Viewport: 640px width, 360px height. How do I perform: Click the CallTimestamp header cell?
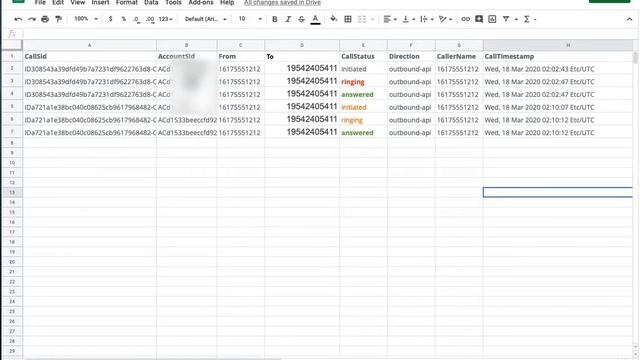[558, 56]
